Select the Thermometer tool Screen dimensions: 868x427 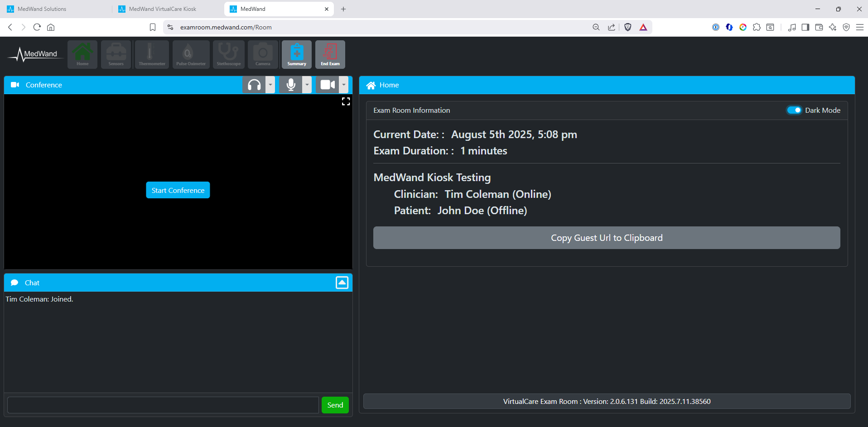pos(152,54)
